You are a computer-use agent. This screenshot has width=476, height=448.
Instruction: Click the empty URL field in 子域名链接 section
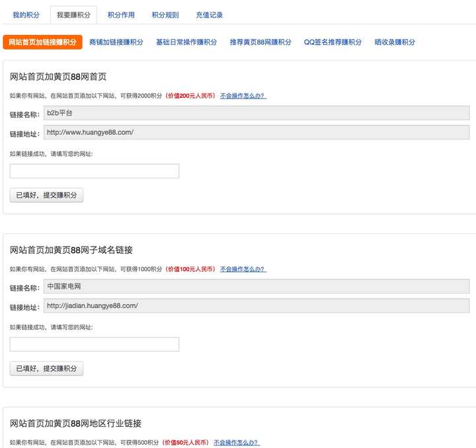[x=95, y=344]
